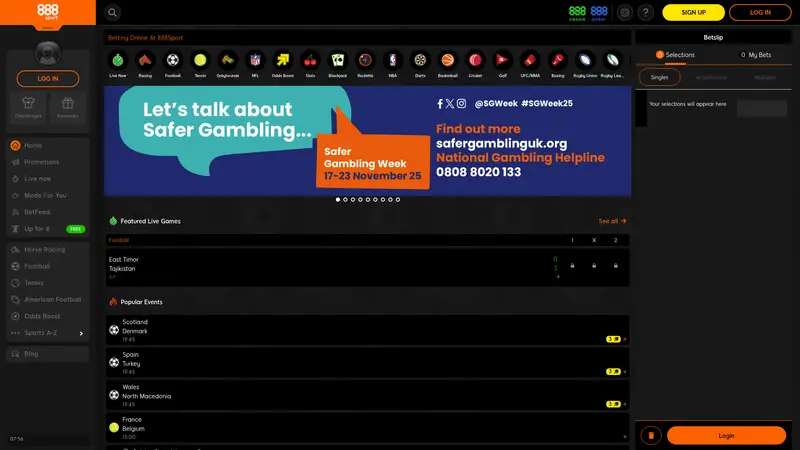This screenshot has width=800, height=450.
Task: Clear betslip with the trash icon
Action: [651, 436]
